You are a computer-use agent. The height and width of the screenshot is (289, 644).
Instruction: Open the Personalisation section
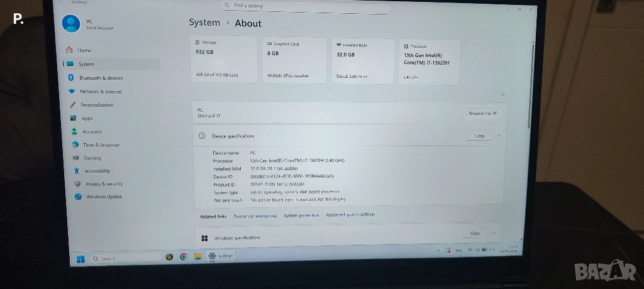[96, 105]
